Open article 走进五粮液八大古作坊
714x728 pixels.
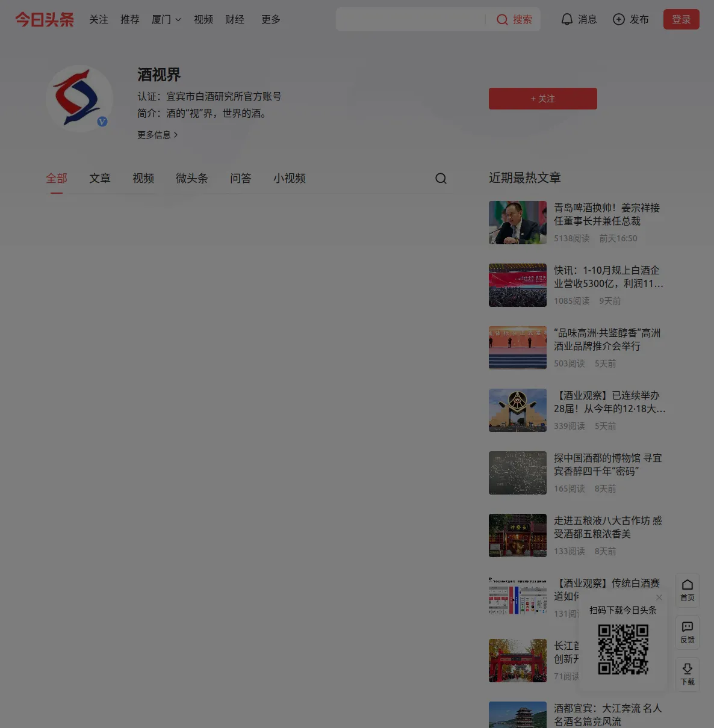(x=608, y=527)
